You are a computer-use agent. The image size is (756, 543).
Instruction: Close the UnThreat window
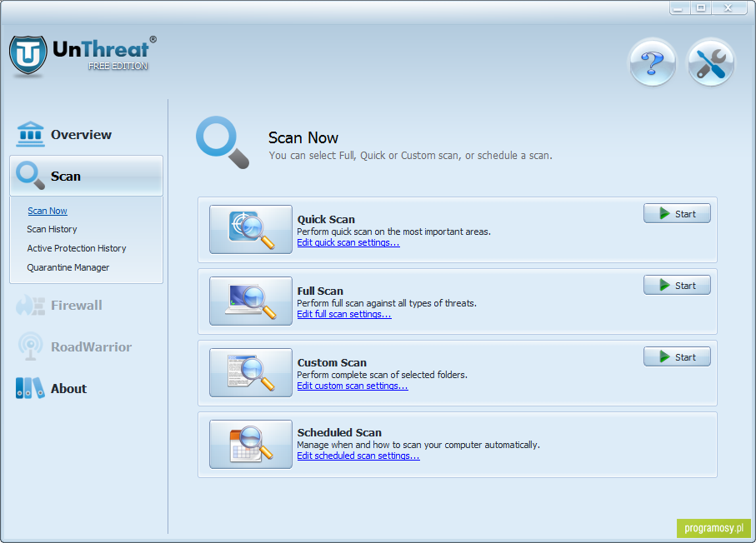tap(728, 7)
